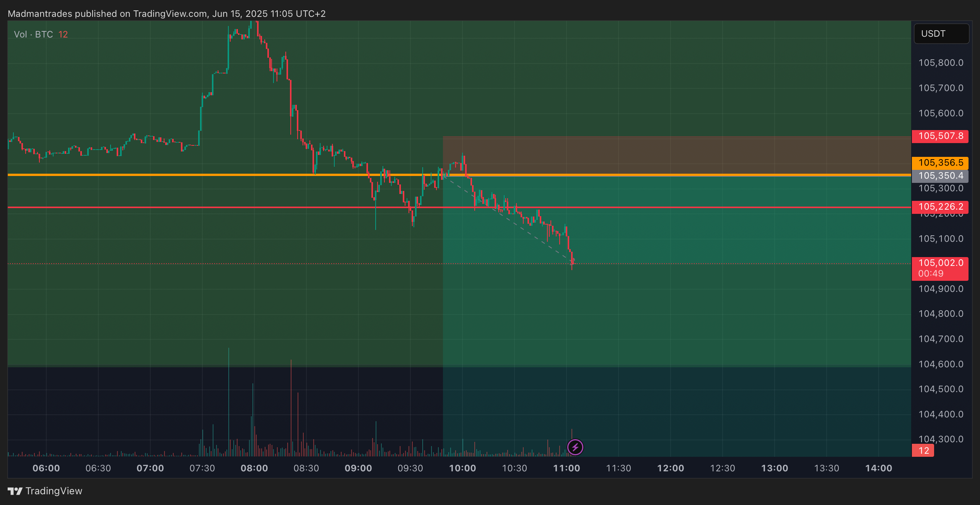Click the 08:00 time axis label
Image resolution: width=980 pixels, height=505 pixels.
254,468
